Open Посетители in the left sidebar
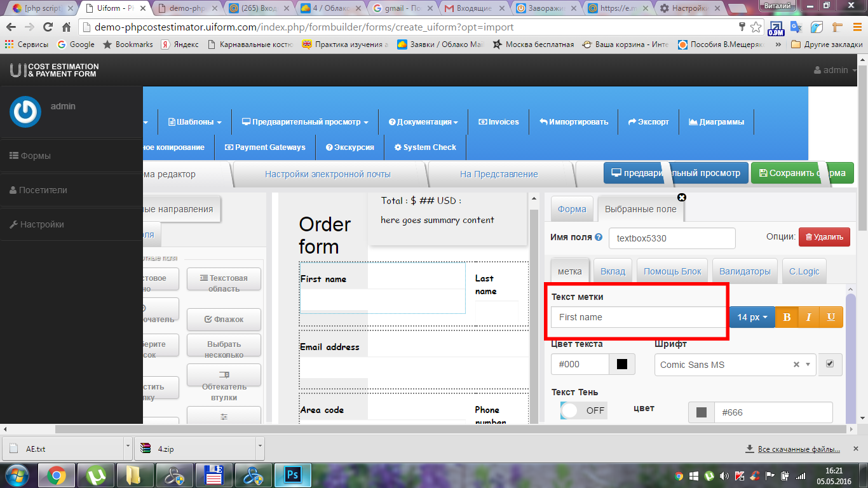Viewport: 868px width, 488px height. coord(71,190)
